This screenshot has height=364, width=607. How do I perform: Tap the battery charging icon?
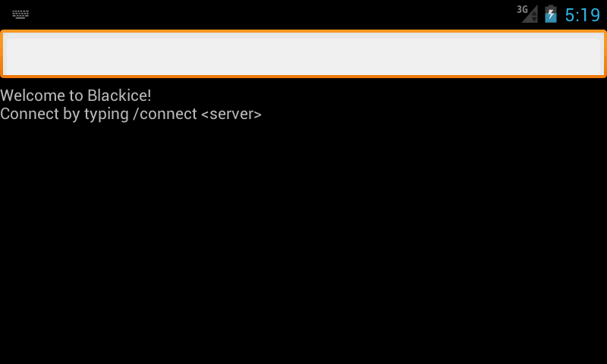(x=551, y=14)
